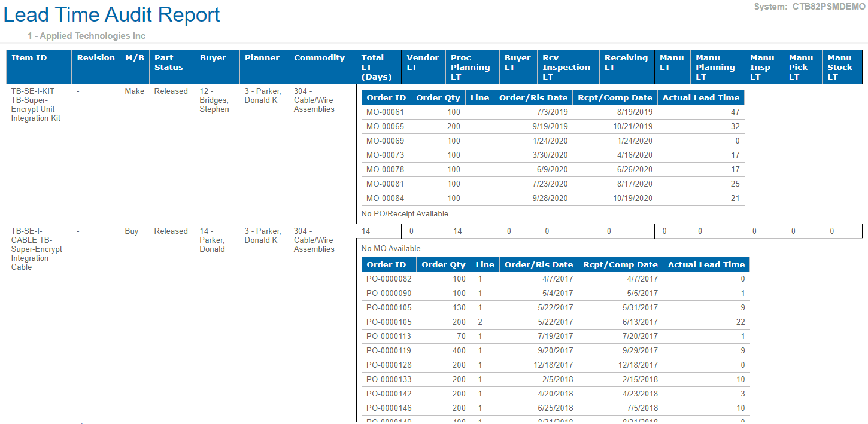Select the Commodity column header
The height and width of the screenshot is (424, 868).
point(319,58)
